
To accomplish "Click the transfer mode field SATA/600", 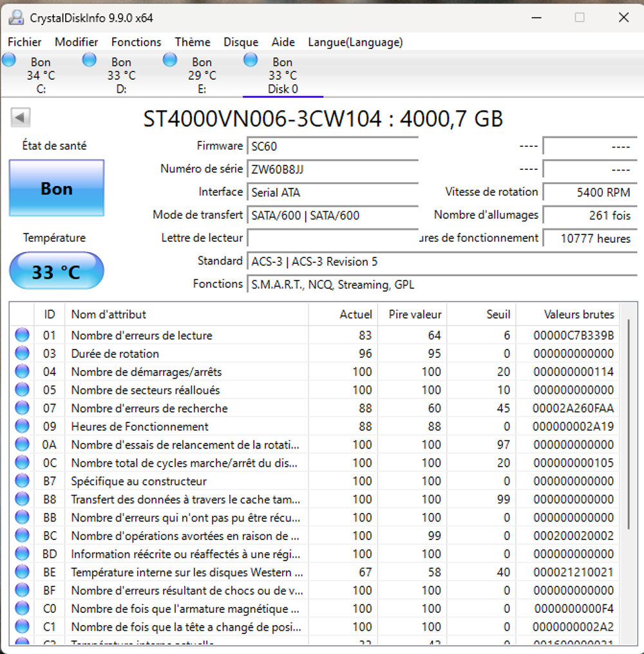I will click(x=333, y=215).
